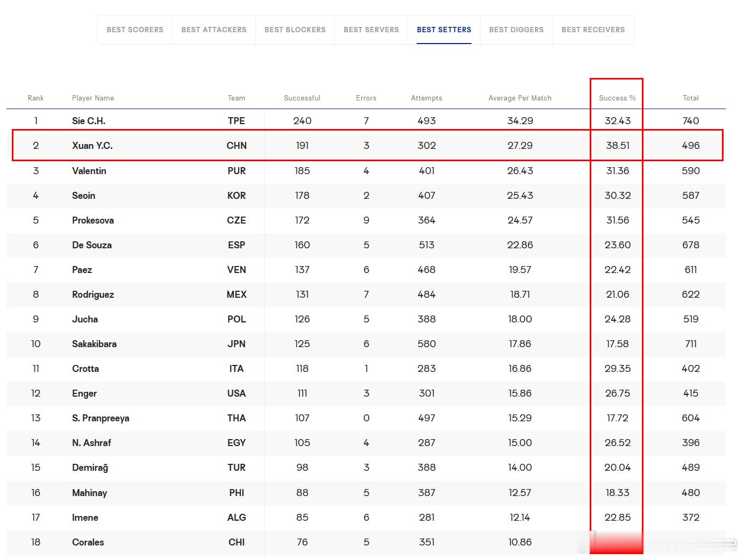Screen dimensions: 744x560
Task: Click player name S. Pranpreeya
Action: tap(101, 418)
